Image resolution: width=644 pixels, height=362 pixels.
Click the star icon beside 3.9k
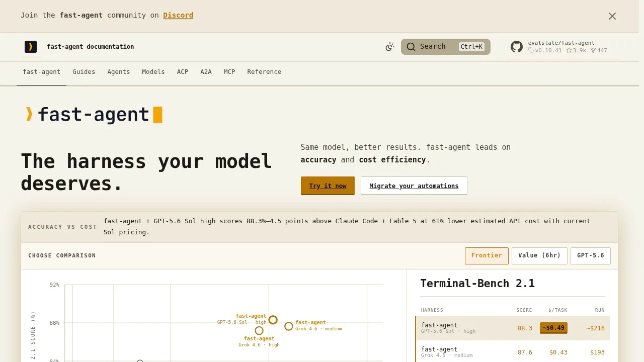click(x=569, y=50)
